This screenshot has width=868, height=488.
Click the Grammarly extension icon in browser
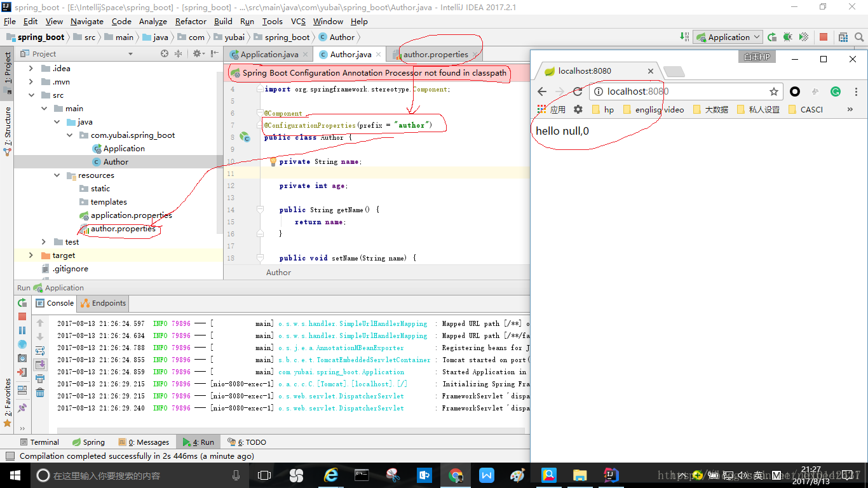836,91
